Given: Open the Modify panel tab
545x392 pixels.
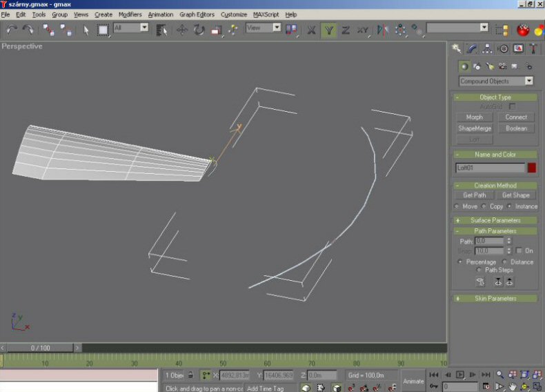Looking at the screenshot, I should (473, 48).
